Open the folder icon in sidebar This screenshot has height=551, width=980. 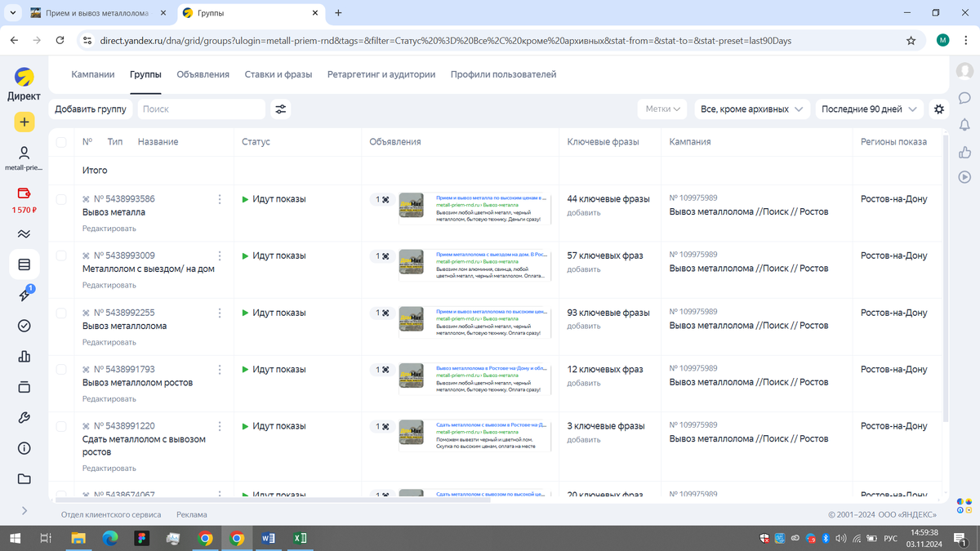coord(24,479)
